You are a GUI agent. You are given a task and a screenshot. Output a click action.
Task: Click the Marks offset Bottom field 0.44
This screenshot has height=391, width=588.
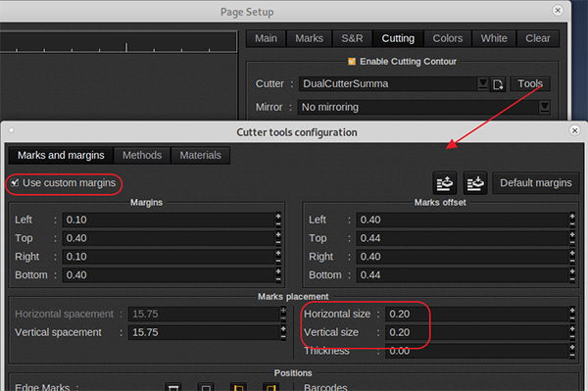463,274
